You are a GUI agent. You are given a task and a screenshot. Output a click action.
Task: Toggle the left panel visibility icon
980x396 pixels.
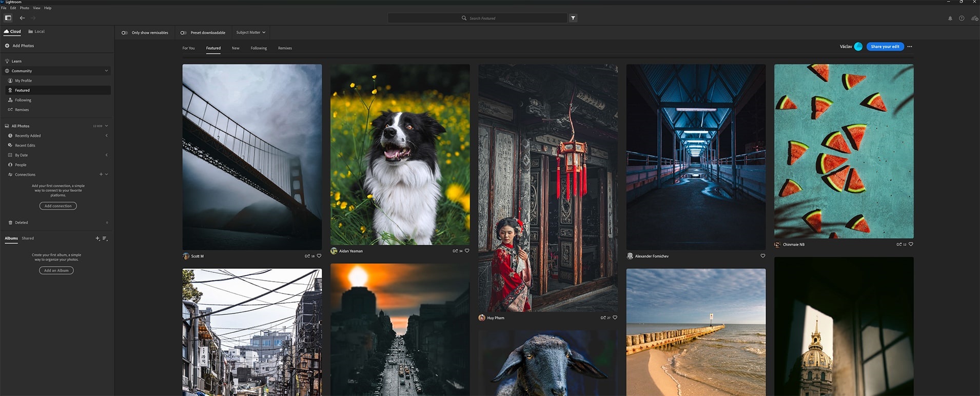click(x=8, y=18)
